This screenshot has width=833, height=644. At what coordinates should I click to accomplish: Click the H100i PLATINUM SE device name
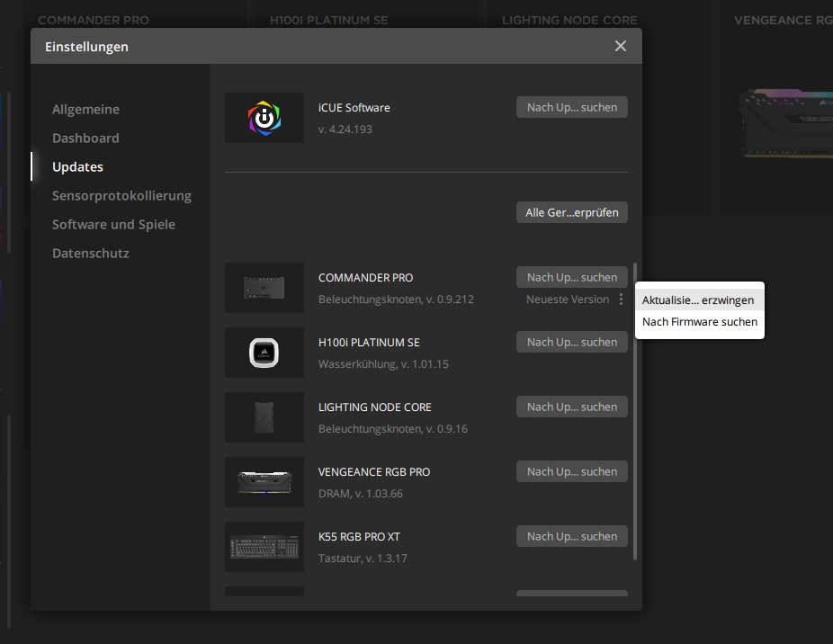tap(369, 342)
